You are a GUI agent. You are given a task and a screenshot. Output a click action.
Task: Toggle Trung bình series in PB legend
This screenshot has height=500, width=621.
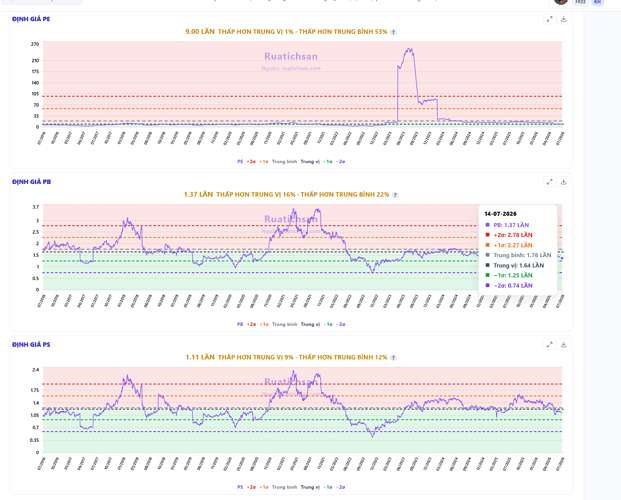tap(284, 324)
